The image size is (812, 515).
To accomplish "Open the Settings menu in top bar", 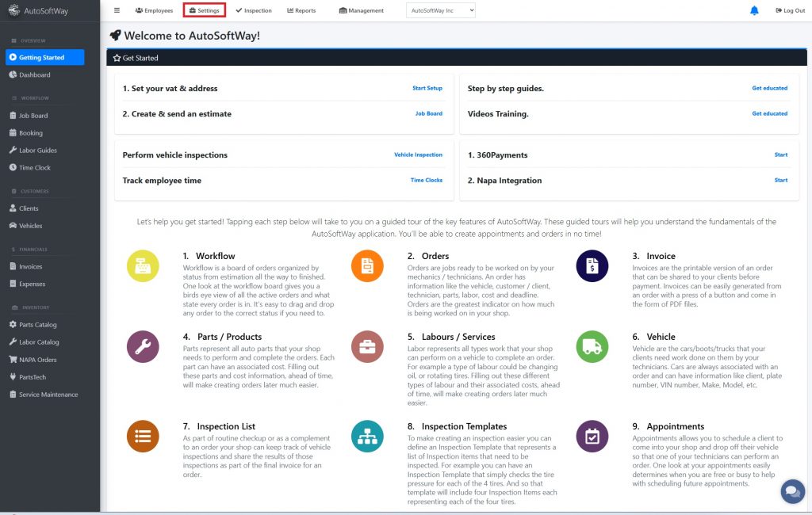I will pos(205,10).
